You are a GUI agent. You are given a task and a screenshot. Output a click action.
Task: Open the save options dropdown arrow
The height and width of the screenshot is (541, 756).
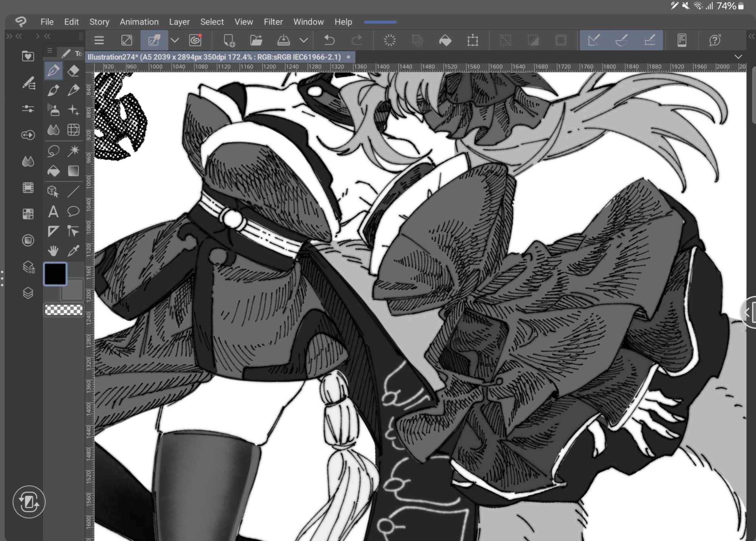point(304,40)
